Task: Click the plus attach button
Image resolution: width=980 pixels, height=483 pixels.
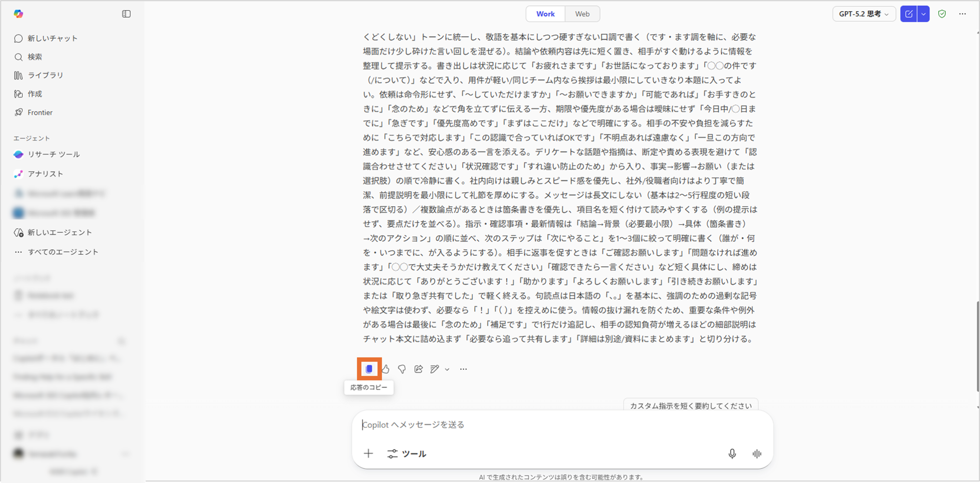Action: tap(368, 454)
